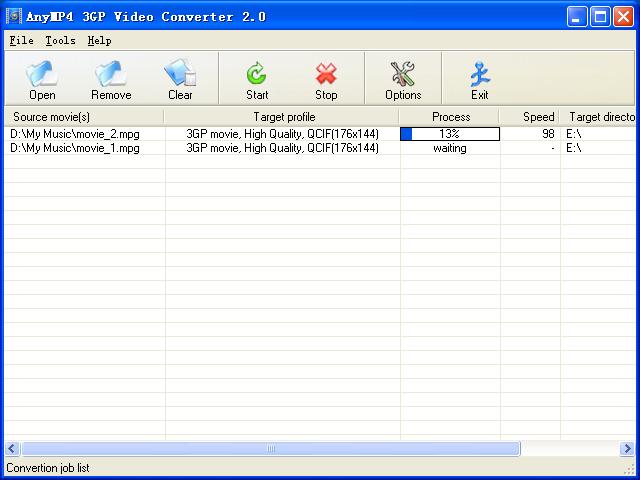
Task: Click the 'Convertion job list' status text
Action: click(48, 468)
